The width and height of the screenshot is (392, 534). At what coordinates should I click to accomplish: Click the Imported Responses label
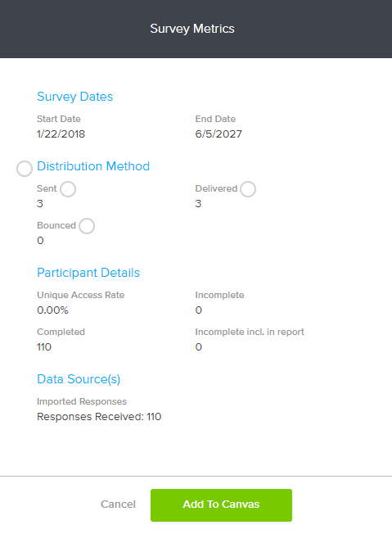point(82,401)
